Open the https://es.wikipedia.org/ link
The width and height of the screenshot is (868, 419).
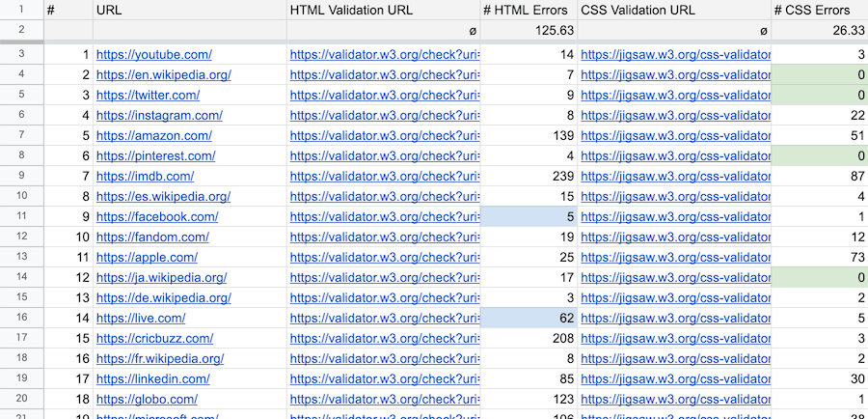click(163, 197)
